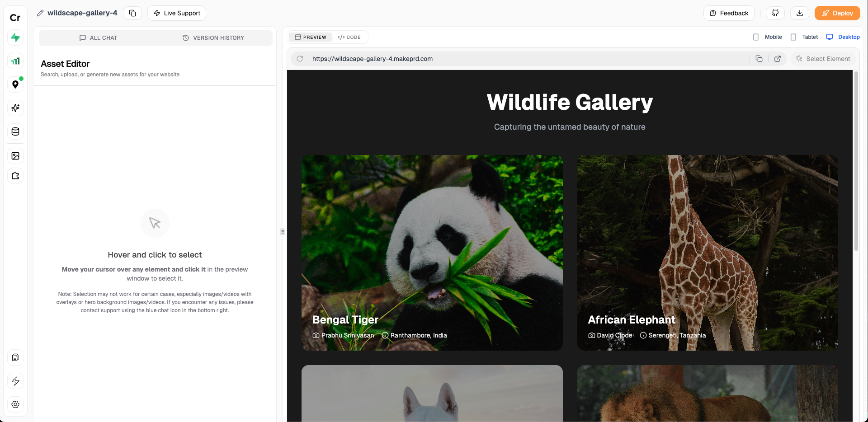Click location Serengeti, Tanzania
868x422 pixels.
point(677,335)
